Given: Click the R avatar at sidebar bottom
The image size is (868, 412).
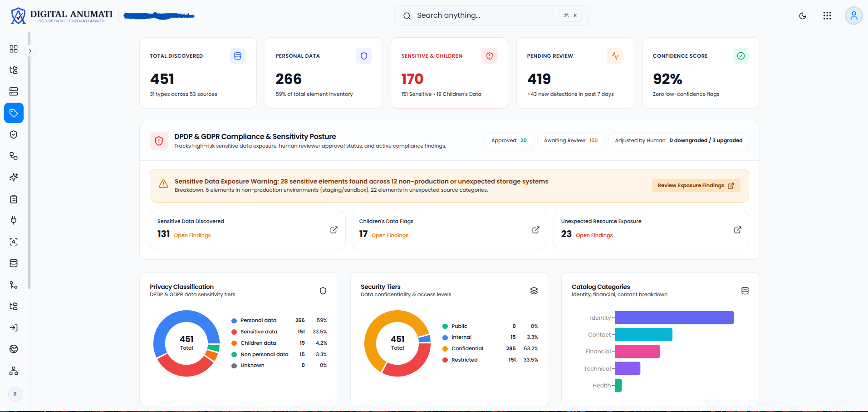Looking at the screenshot, I should tap(15, 394).
